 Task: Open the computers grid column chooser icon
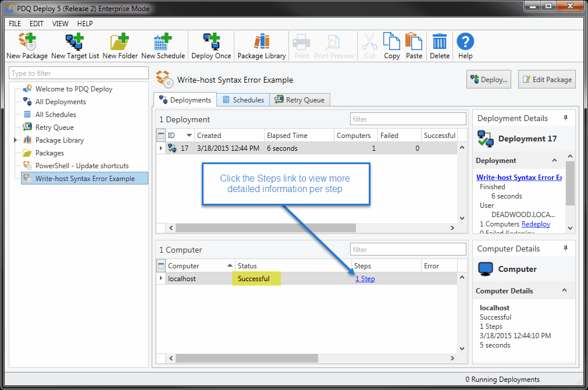click(161, 266)
